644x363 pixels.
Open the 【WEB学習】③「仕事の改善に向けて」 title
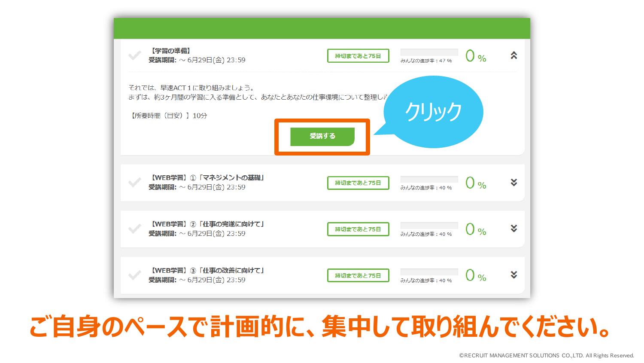coord(207,270)
